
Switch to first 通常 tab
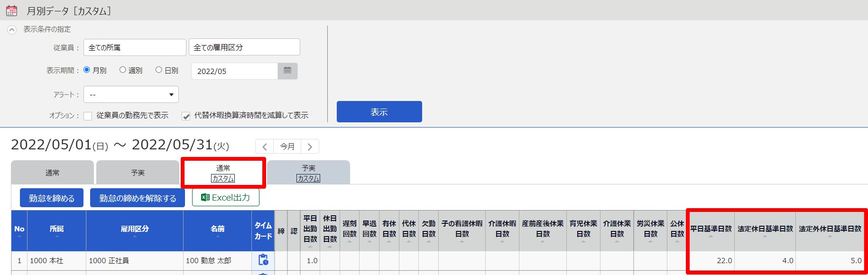click(x=52, y=173)
